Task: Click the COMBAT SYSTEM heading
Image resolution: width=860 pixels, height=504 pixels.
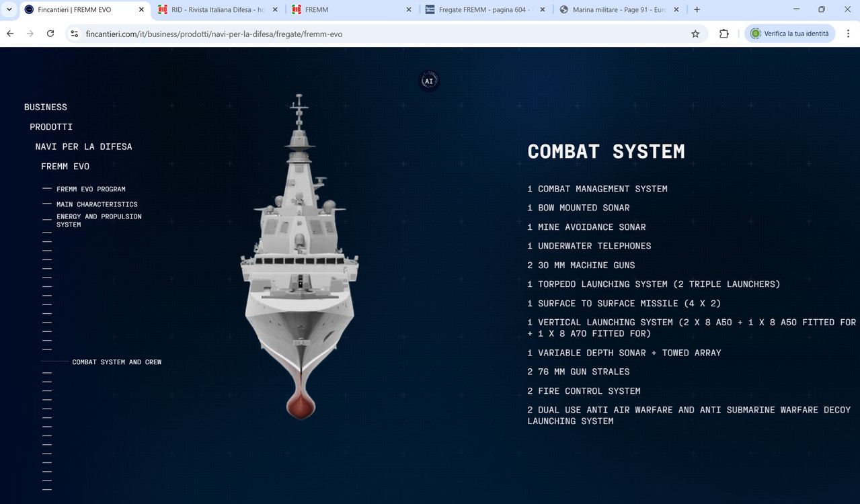Action: [x=606, y=152]
